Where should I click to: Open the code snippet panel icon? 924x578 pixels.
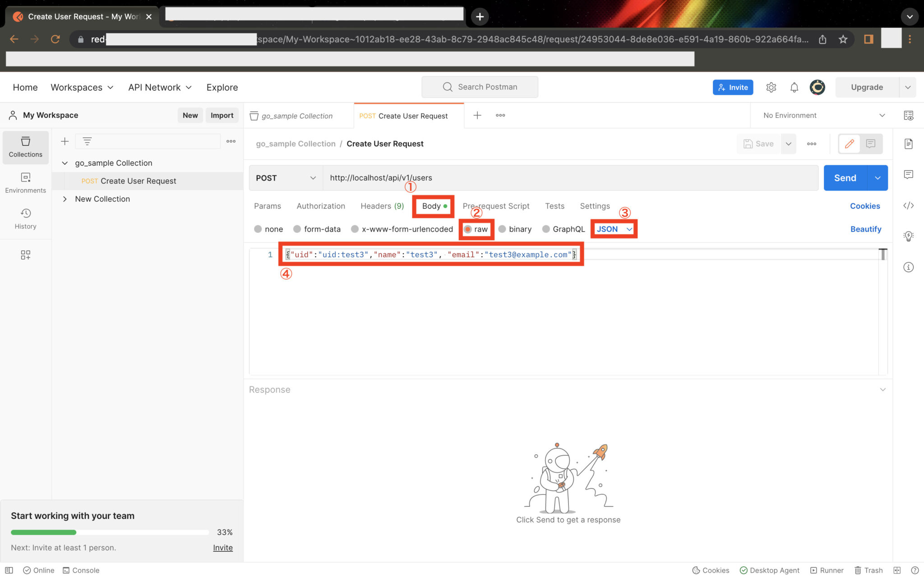[908, 206]
